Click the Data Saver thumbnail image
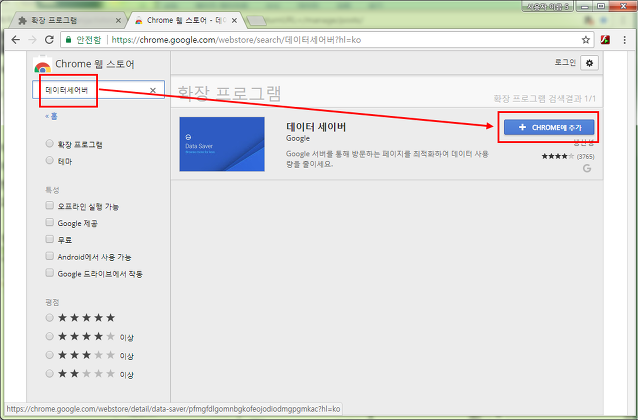The height and width of the screenshot is (420, 640). [222, 144]
